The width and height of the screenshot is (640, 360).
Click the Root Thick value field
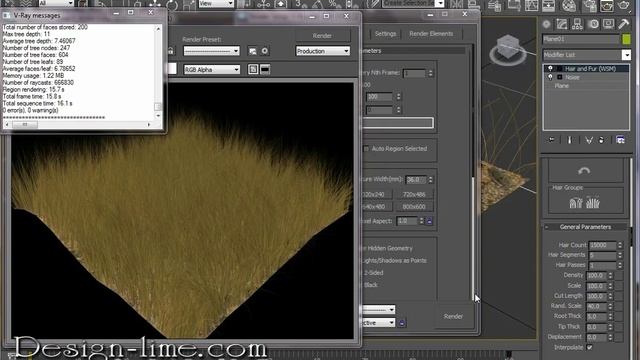(596, 316)
